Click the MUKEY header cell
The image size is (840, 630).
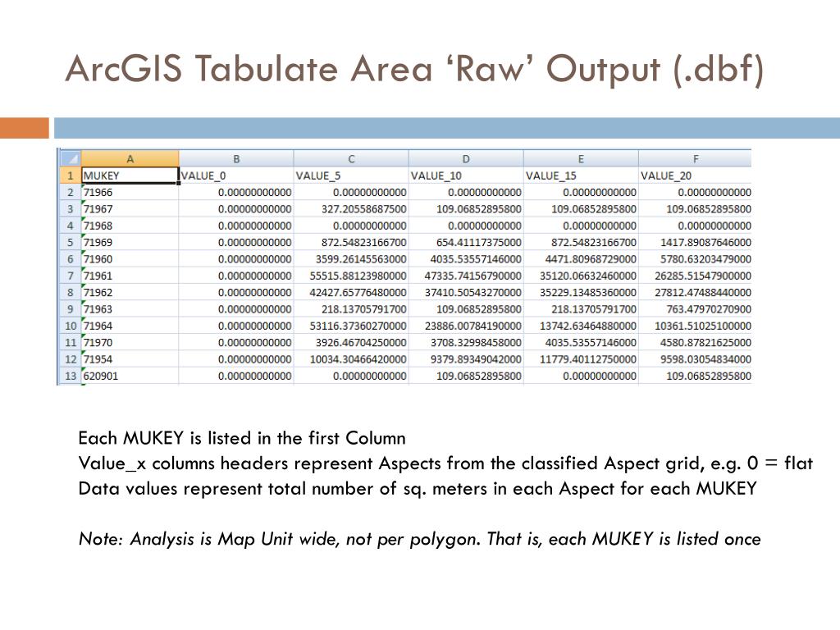point(130,176)
